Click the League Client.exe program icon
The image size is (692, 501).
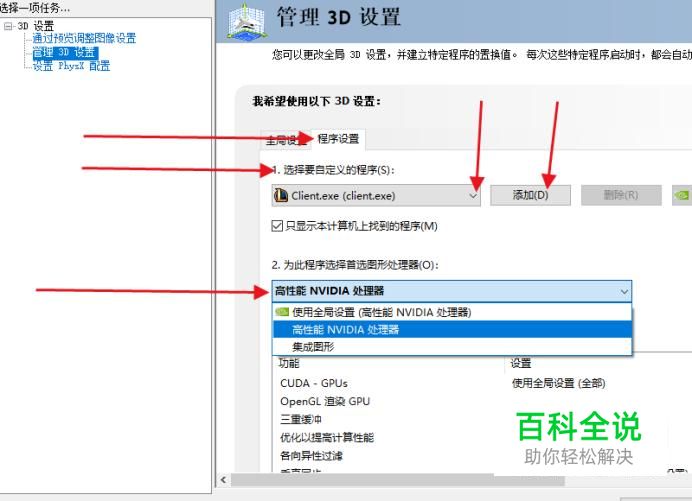point(281,195)
